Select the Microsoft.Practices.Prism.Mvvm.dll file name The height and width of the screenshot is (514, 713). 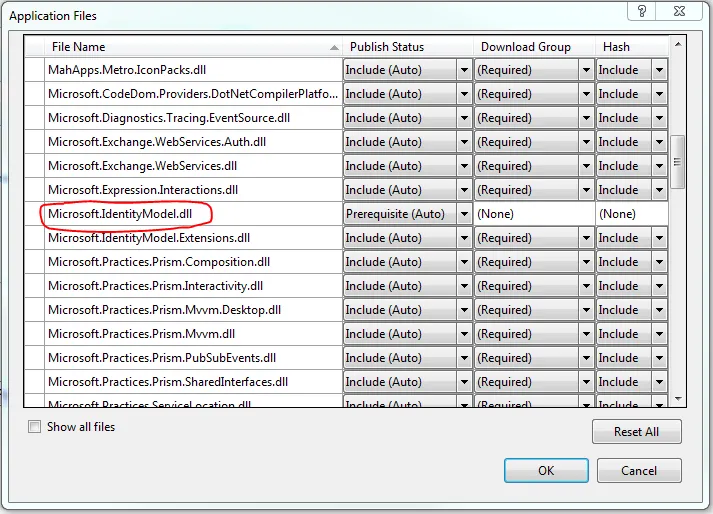[141, 334]
